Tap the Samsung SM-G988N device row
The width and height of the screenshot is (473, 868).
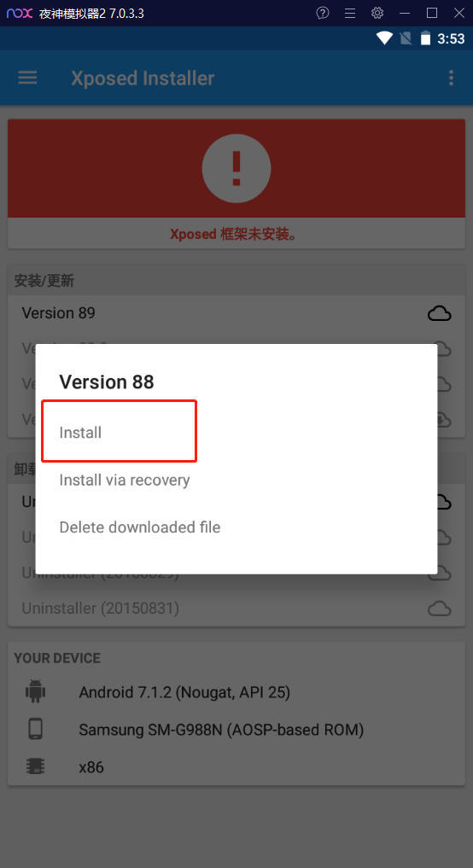[236, 730]
